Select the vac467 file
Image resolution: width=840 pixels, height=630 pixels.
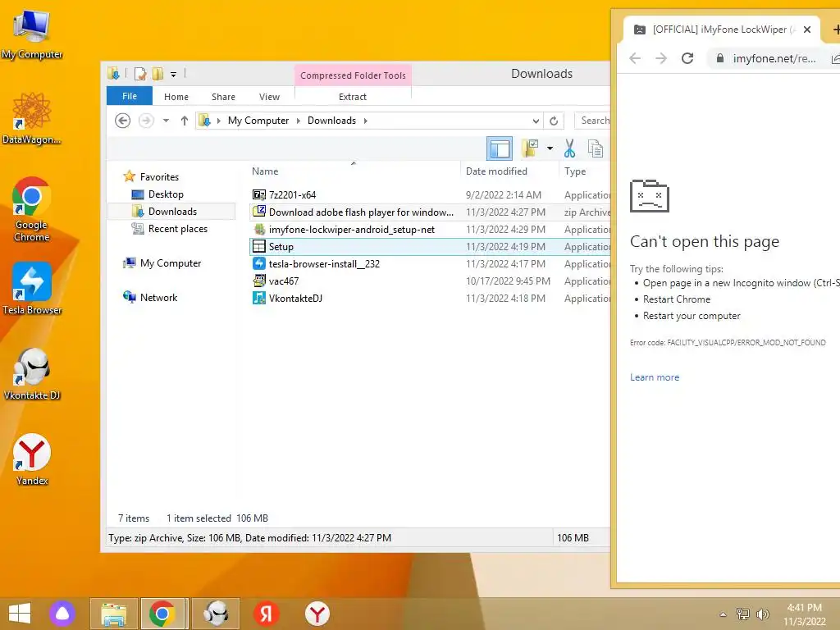click(430, 281)
